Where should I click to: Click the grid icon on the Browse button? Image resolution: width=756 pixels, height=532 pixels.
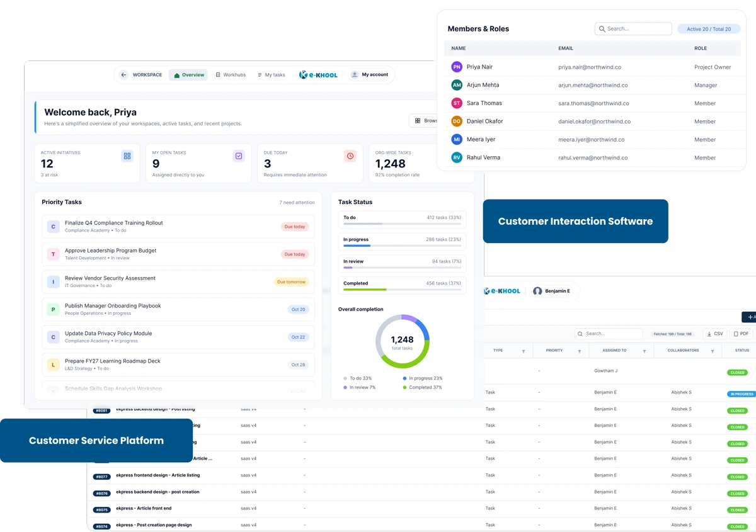[x=418, y=121]
